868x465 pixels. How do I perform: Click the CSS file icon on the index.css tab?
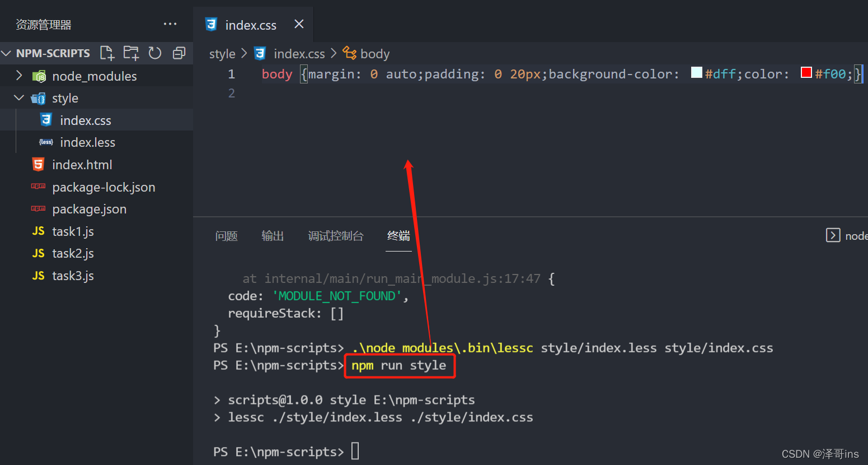pyautogui.click(x=211, y=24)
